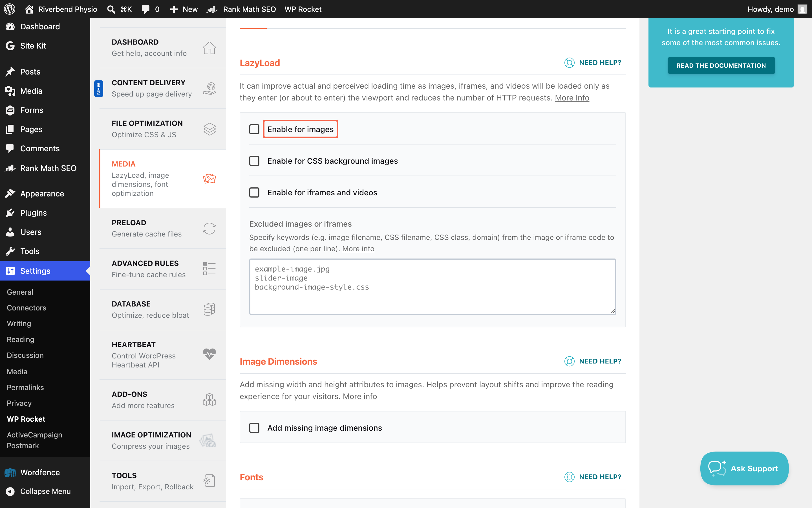Open the demo user avatar
The width and height of the screenshot is (812, 508).
802,9
